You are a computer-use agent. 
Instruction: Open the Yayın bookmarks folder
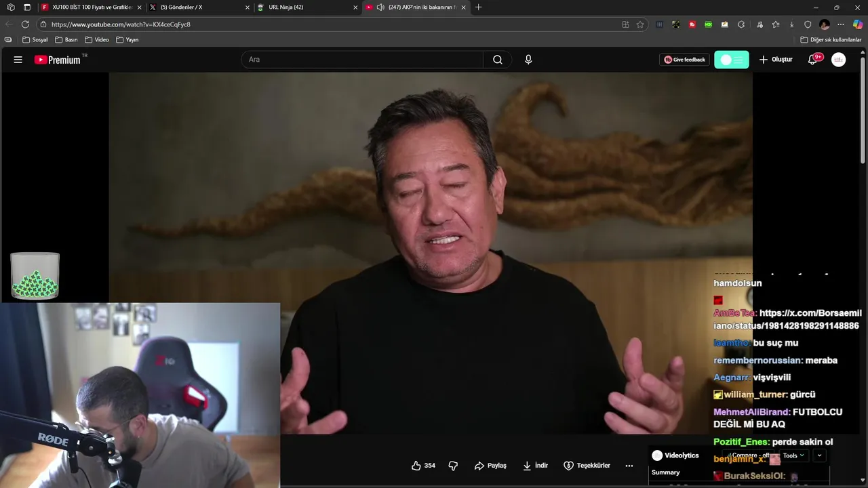[x=127, y=40]
